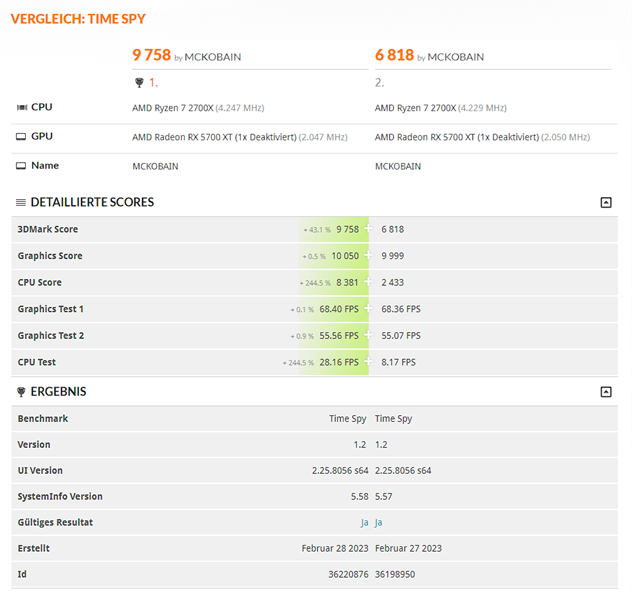
Task: Click the Benchmark row label
Action: (43, 418)
